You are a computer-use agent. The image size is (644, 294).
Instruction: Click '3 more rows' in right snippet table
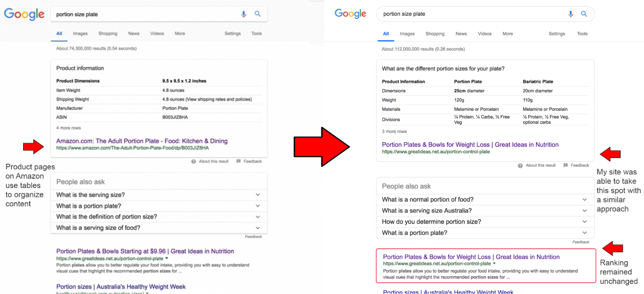394,132
